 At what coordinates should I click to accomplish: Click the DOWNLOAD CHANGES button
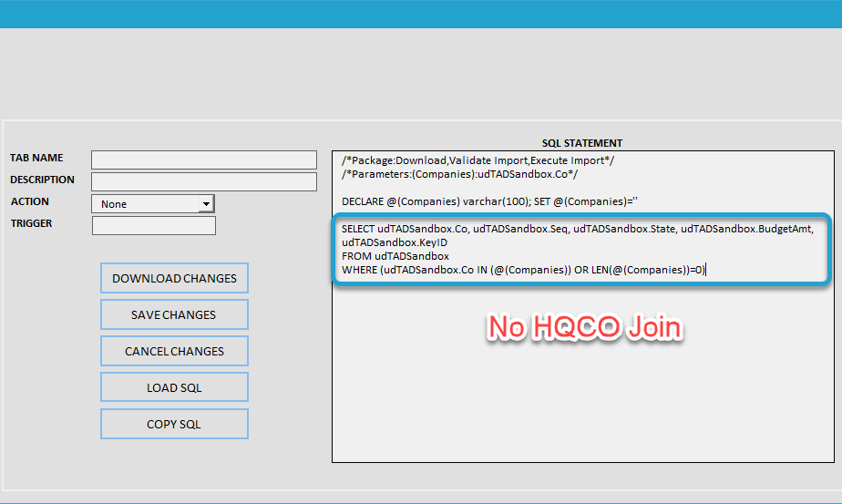click(175, 278)
